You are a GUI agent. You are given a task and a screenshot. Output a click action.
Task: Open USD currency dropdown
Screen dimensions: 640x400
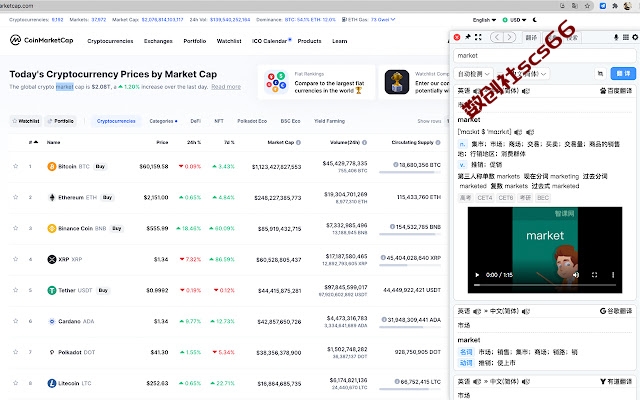(x=514, y=20)
